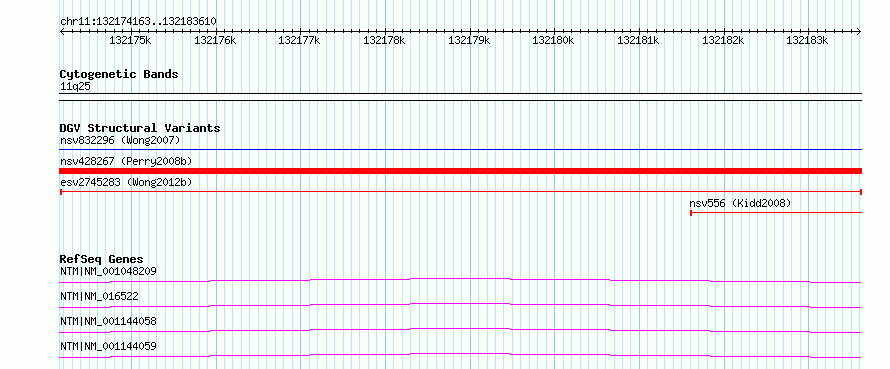
Task: Open esv2745283 (Wong2012b) variant details
Action: pyautogui.click(x=126, y=182)
